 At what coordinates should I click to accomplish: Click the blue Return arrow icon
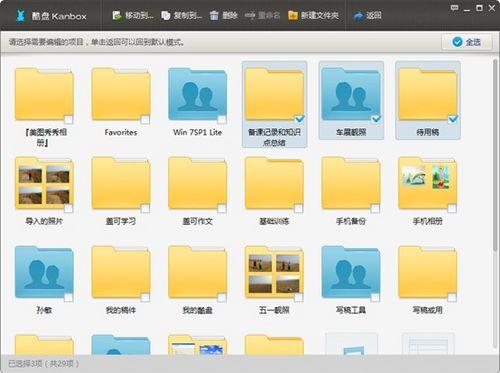click(x=358, y=16)
